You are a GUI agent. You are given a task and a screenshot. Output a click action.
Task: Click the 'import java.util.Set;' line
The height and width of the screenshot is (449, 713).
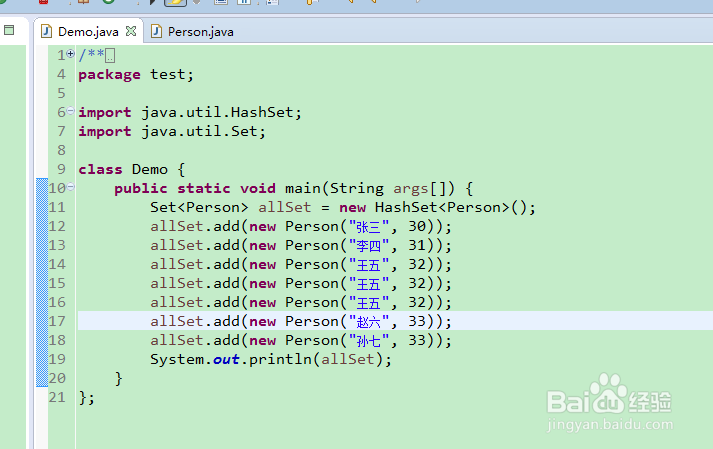coord(172,131)
